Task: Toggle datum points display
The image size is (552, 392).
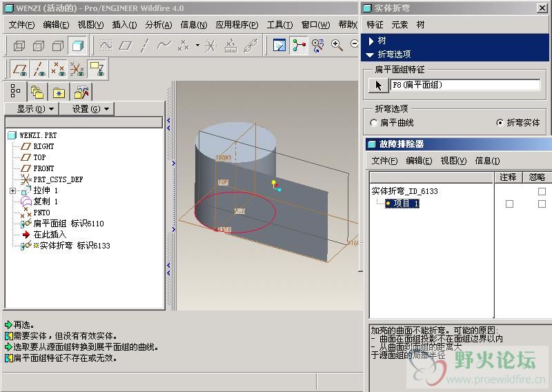Action: coord(58,69)
